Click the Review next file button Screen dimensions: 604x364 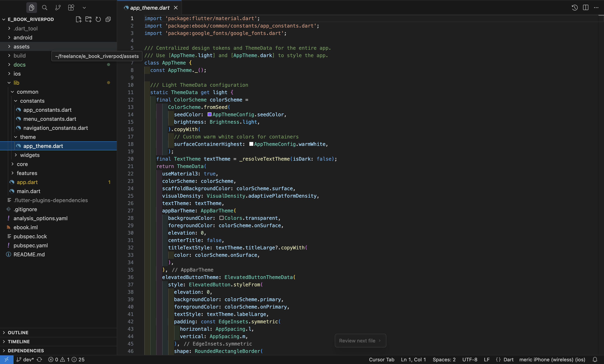(x=360, y=341)
